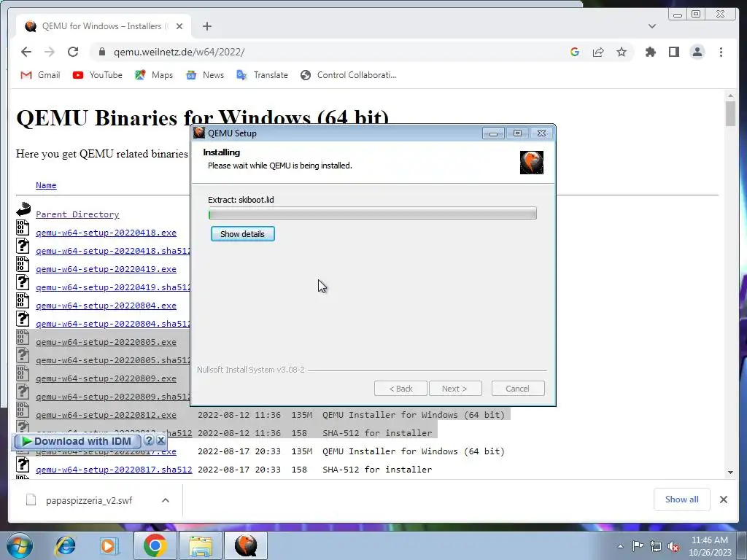Screen dimensions: 747x560
Task: Download qemu-w64-setup-20220805.exe
Action: tap(107, 342)
